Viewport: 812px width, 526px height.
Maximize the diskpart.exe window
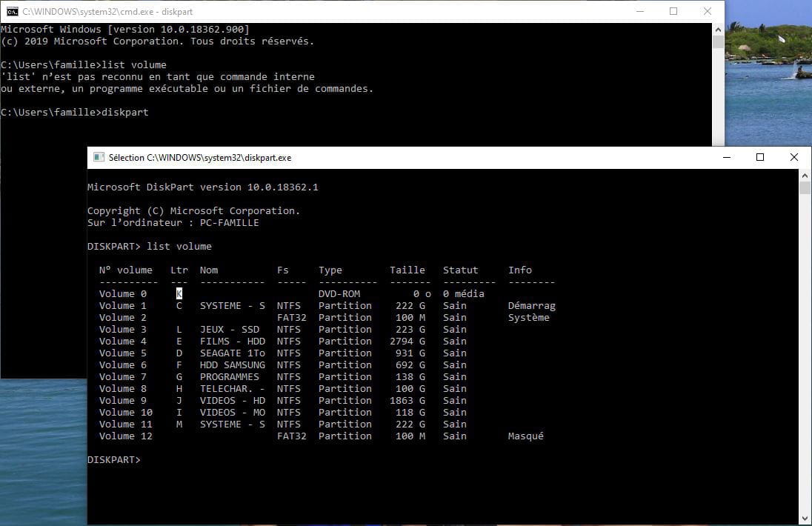[x=759, y=157]
